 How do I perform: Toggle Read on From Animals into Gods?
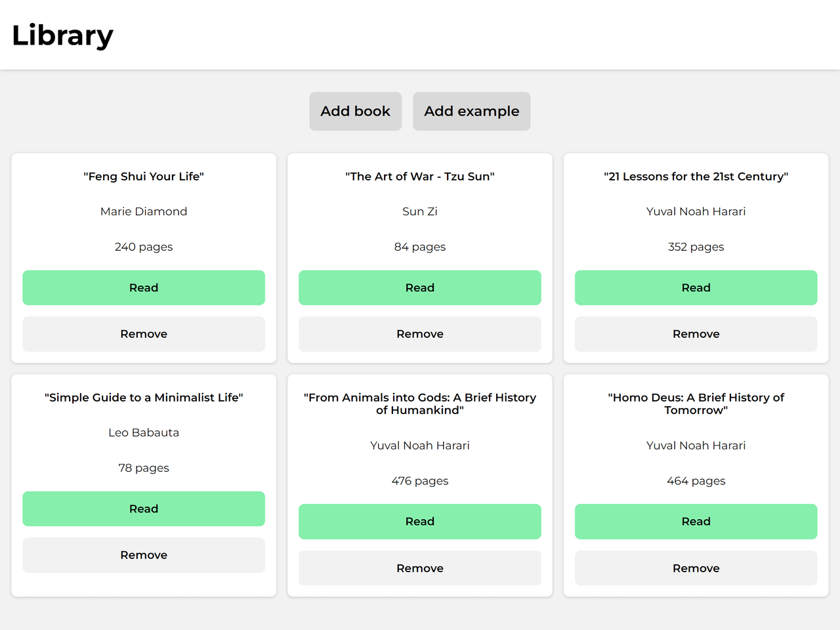tap(420, 522)
